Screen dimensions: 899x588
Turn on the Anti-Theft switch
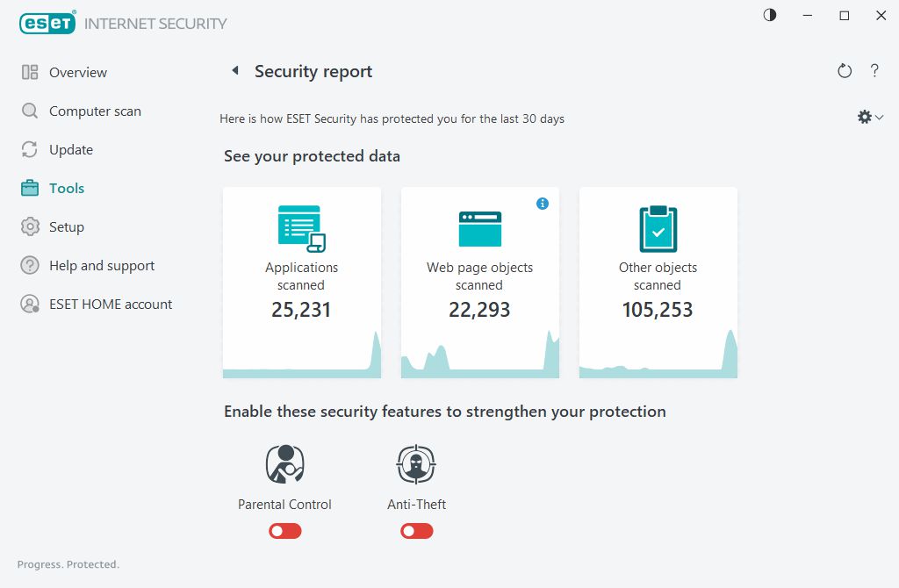(417, 531)
